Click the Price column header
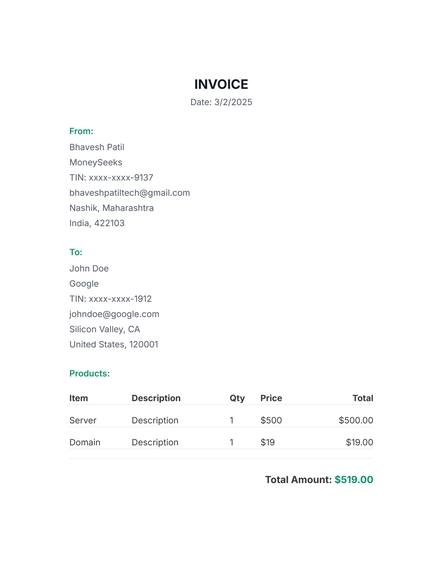 coord(271,398)
